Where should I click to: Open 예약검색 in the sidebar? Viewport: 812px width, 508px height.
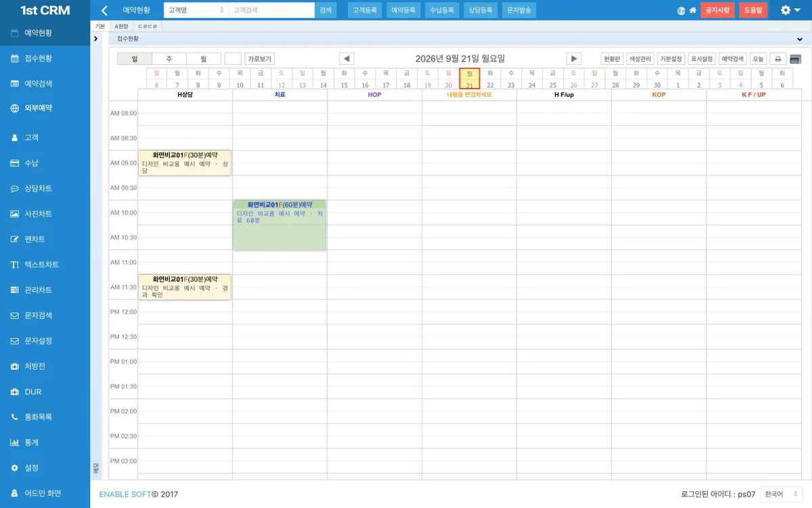[45, 83]
